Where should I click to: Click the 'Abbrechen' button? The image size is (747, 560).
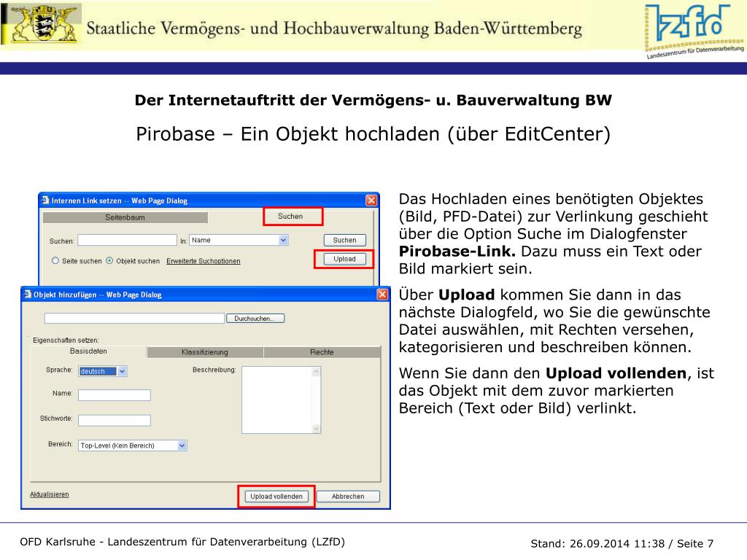[x=348, y=496]
